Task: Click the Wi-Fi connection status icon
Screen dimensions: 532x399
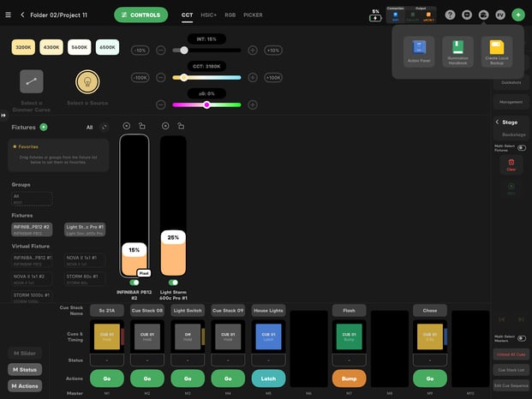Action: click(395, 16)
